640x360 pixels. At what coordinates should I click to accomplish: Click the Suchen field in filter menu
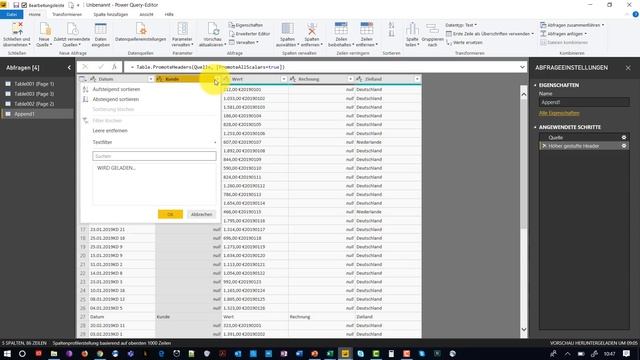click(154, 156)
